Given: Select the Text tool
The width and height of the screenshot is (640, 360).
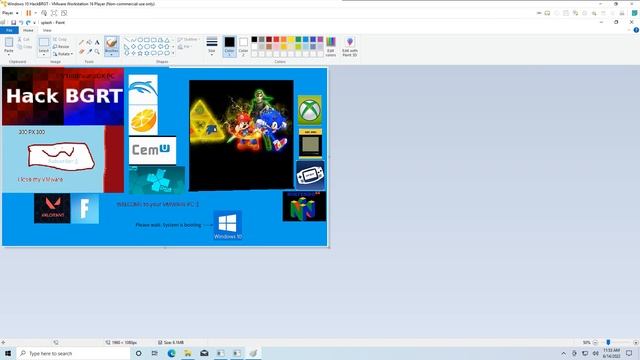Looking at the screenshot, I should [x=97, y=42].
